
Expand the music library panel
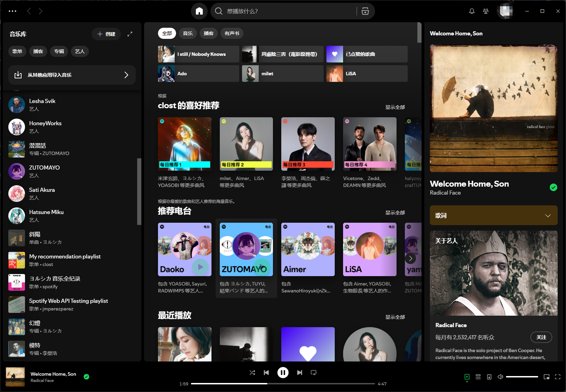coord(130,34)
